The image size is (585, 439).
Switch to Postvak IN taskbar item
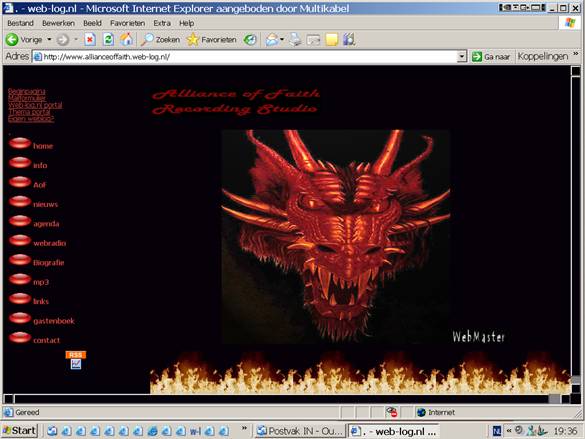pyautogui.click(x=300, y=431)
